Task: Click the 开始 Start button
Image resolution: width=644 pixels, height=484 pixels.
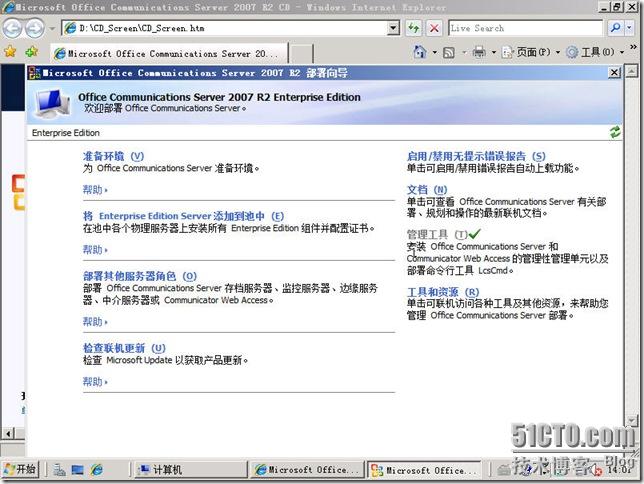Action: point(20,469)
